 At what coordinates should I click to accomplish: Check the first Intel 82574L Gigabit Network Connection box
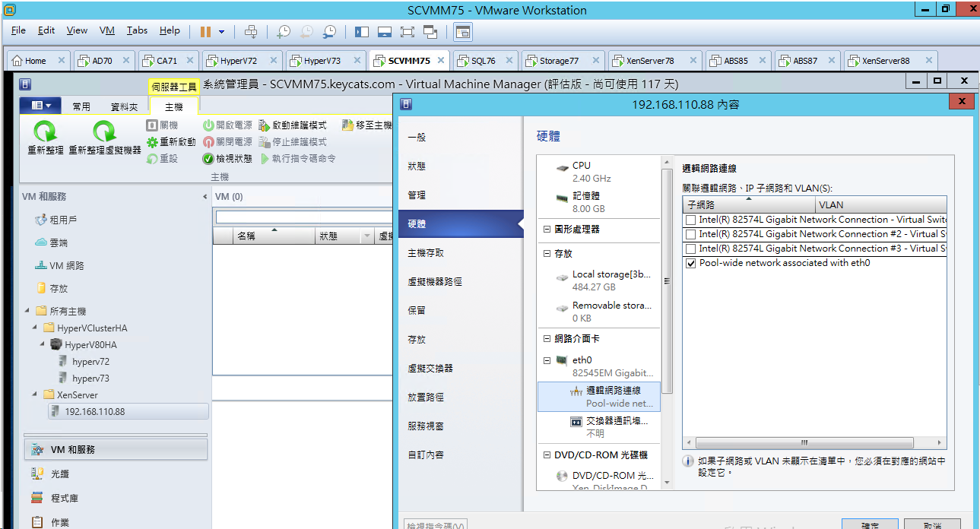tap(690, 220)
